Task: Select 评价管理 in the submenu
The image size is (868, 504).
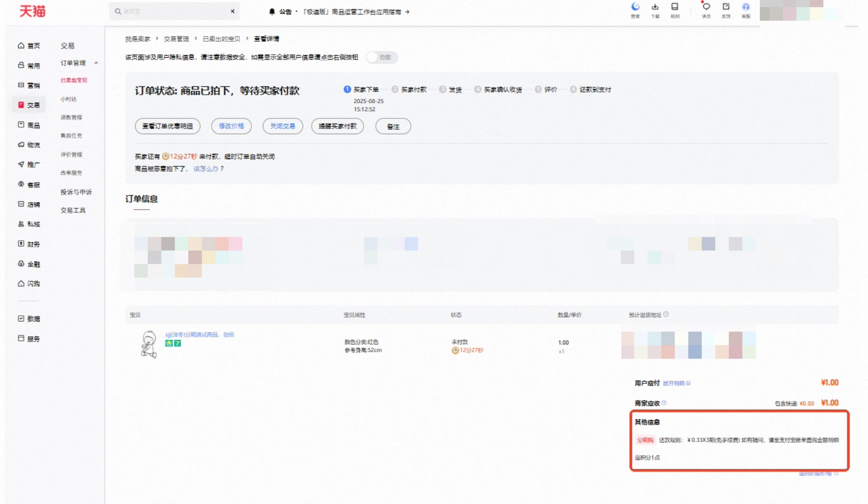Action: pos(71,154)
